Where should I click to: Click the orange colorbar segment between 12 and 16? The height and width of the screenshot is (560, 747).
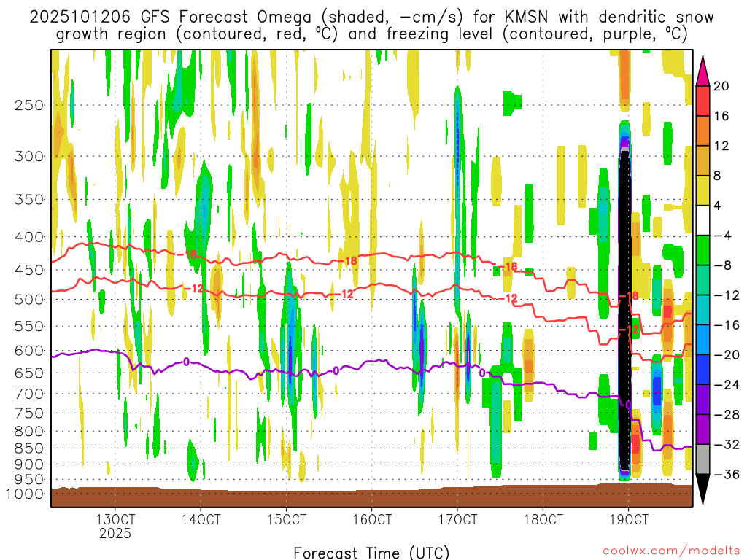703,131
